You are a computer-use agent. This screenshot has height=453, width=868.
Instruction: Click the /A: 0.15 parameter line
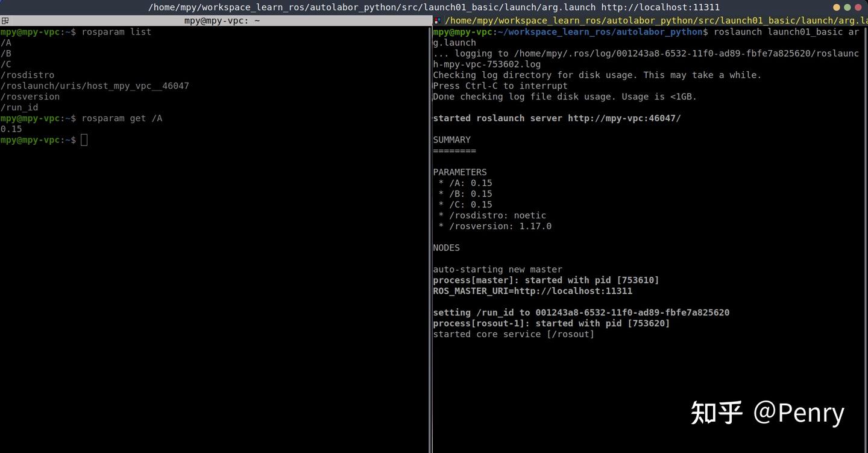[465, 183]
